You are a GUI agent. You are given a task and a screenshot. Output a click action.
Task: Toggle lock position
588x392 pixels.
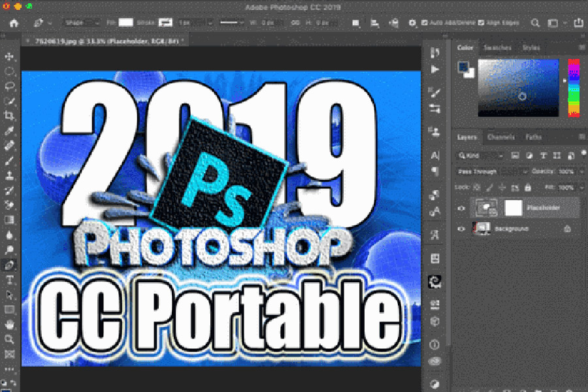[502, 188]
